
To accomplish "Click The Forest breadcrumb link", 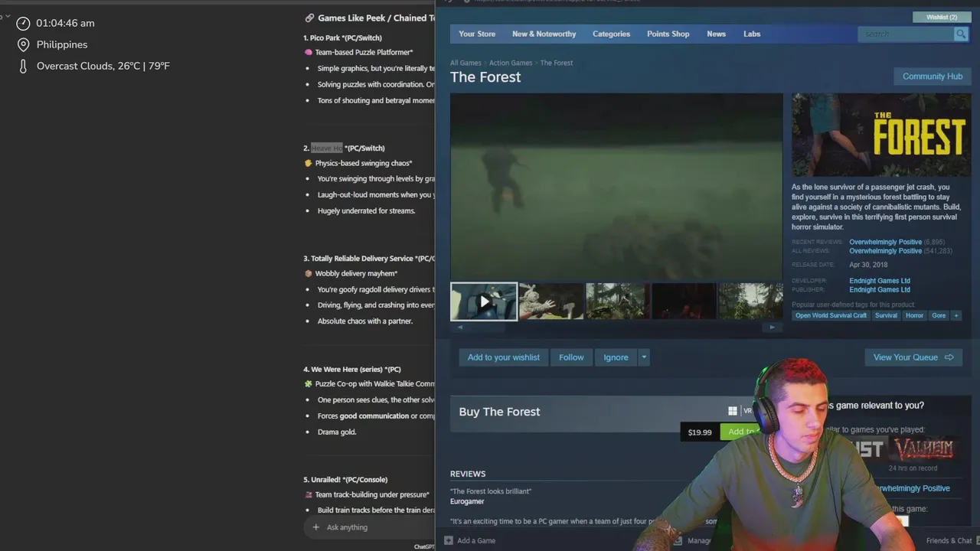I will click(557, 63).
